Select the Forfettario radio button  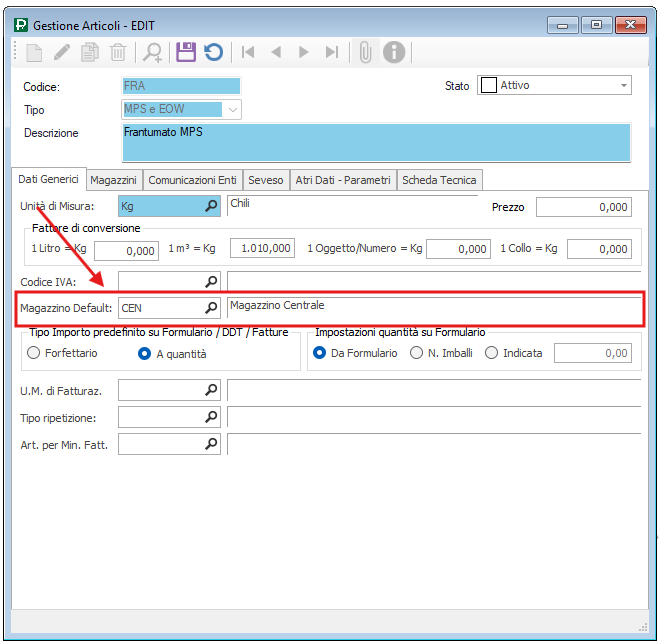34,353
